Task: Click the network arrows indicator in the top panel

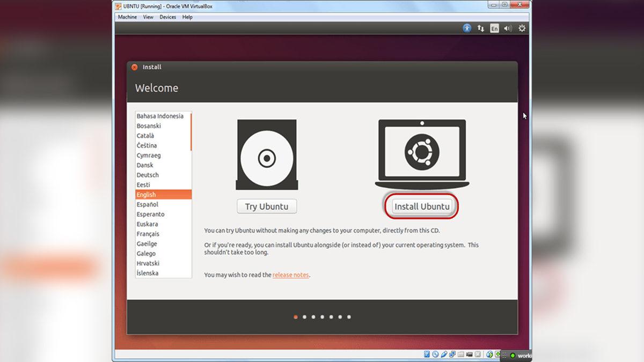Action: pyautogui.click(x=480, y=28)
